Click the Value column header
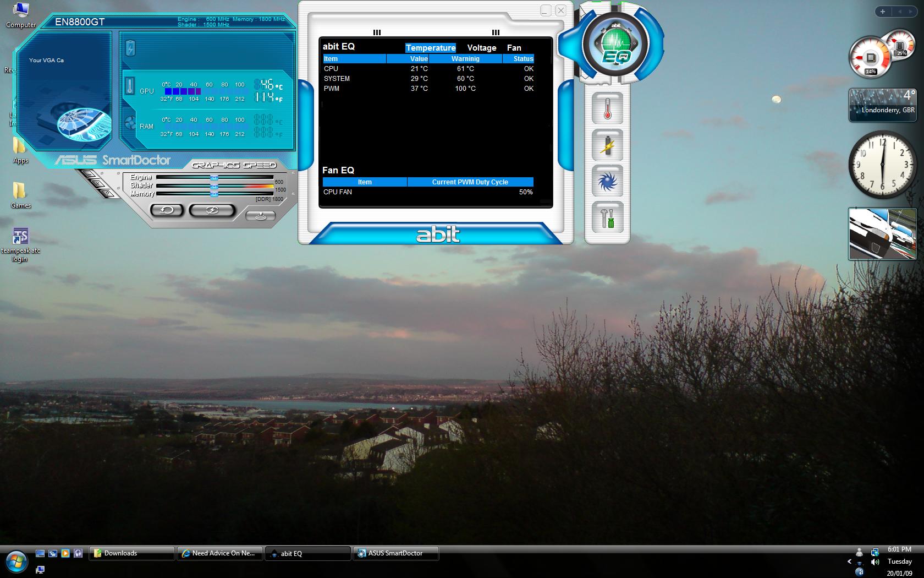This screenshot has height=578, width=924. 408,59
